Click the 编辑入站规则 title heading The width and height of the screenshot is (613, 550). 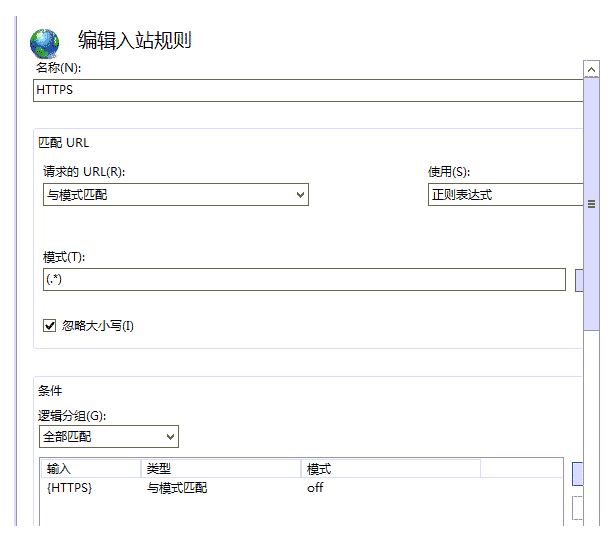pos(135,41)
